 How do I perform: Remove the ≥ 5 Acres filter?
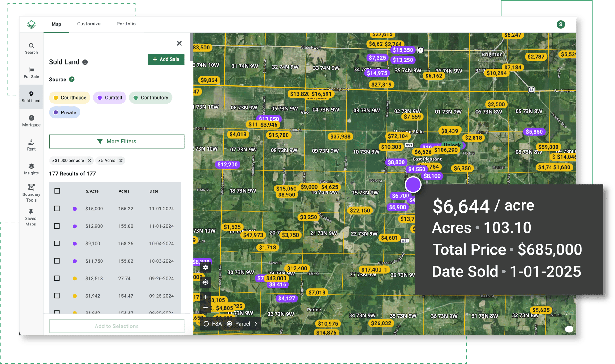(121, 160)
